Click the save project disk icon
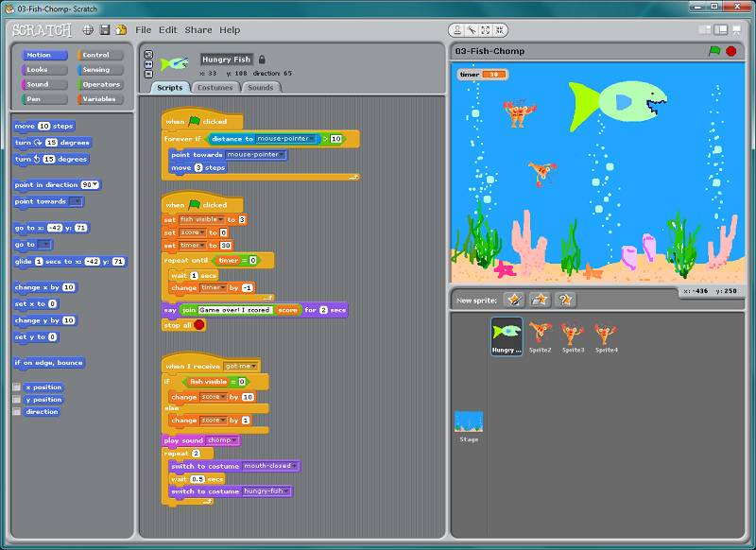Screen dimensions: 756x550 click(x=104, y=30)
